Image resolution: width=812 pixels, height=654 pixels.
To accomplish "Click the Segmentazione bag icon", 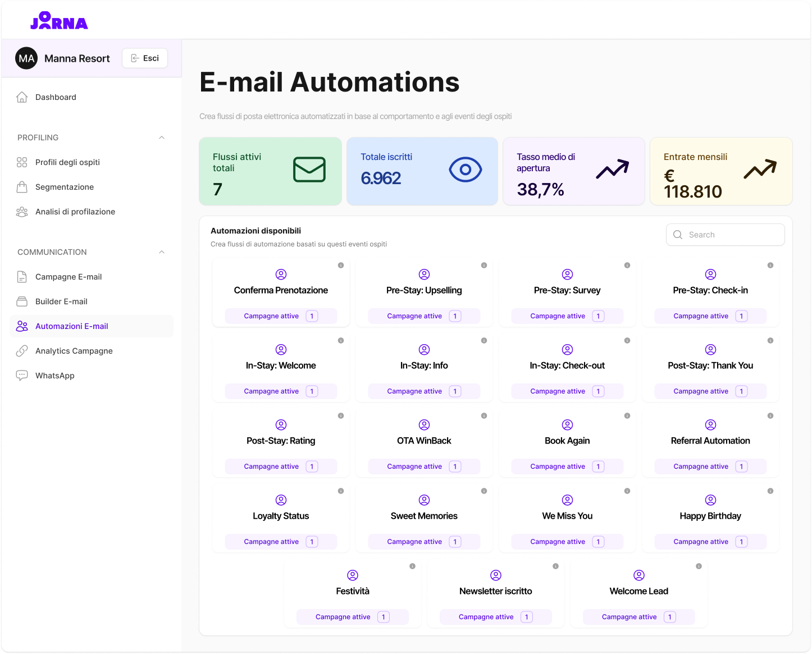I will [x=22, y=186].
